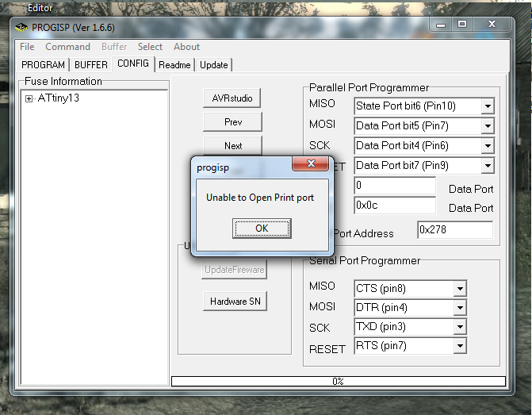This screenshot has height=415, width=532.
Task: Switch to the CONFIG tab
Action: pos(133,63)
